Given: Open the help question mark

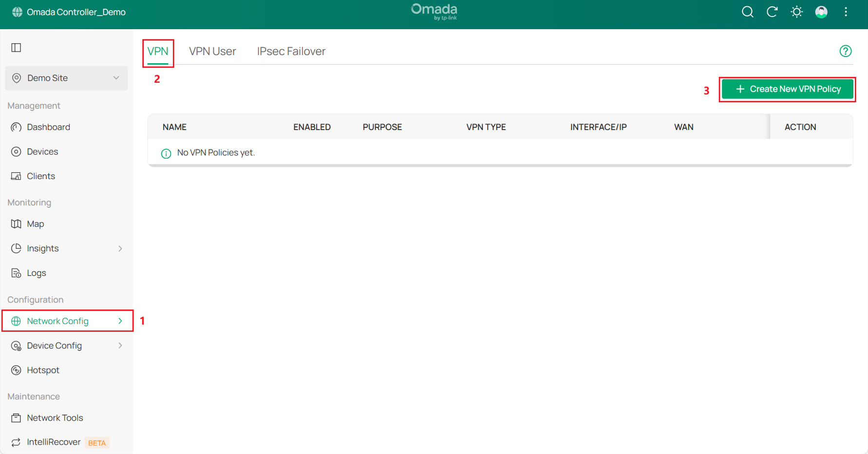Looking at the screenshot, I should click(x=846, y=51).
